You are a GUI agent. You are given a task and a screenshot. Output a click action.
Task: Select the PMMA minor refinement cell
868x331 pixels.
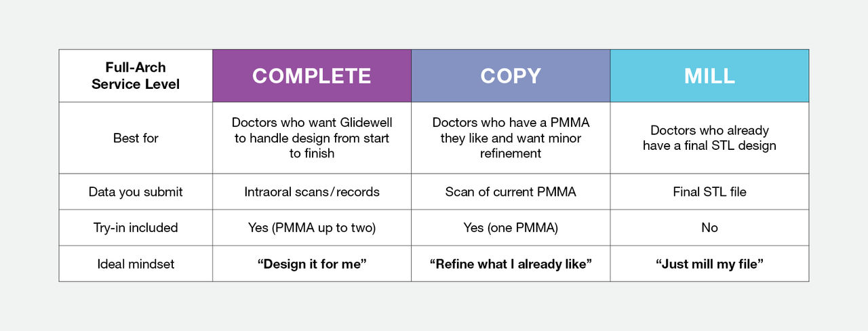click(511, 138)
